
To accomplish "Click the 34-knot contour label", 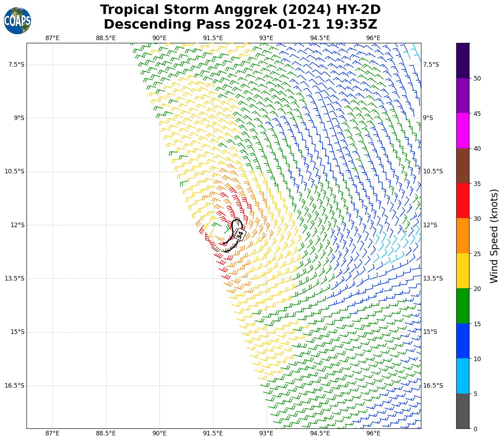I will coord(240,234).
